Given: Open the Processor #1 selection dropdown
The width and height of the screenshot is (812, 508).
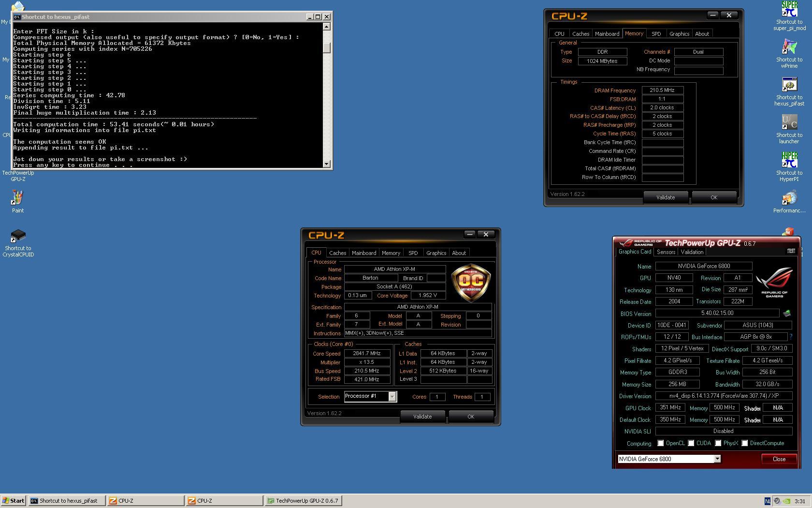Looking at the screenshot, I should click(x=392, y=396).
